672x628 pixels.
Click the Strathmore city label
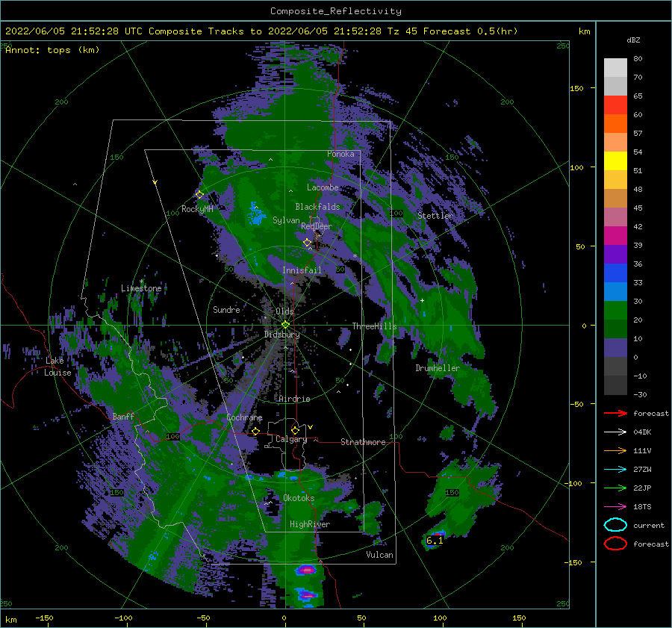tap(363, 442)
